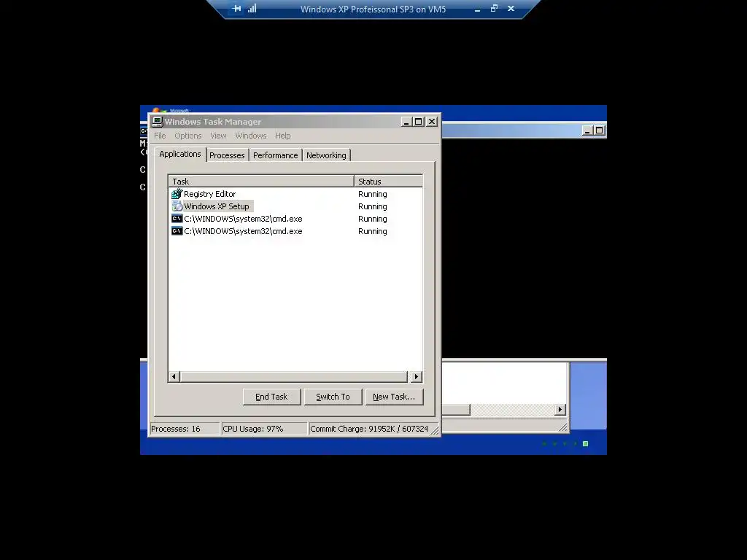Click the task list left scroll arrow
Viewport: 747px width, 560px height.
point(174,377)
